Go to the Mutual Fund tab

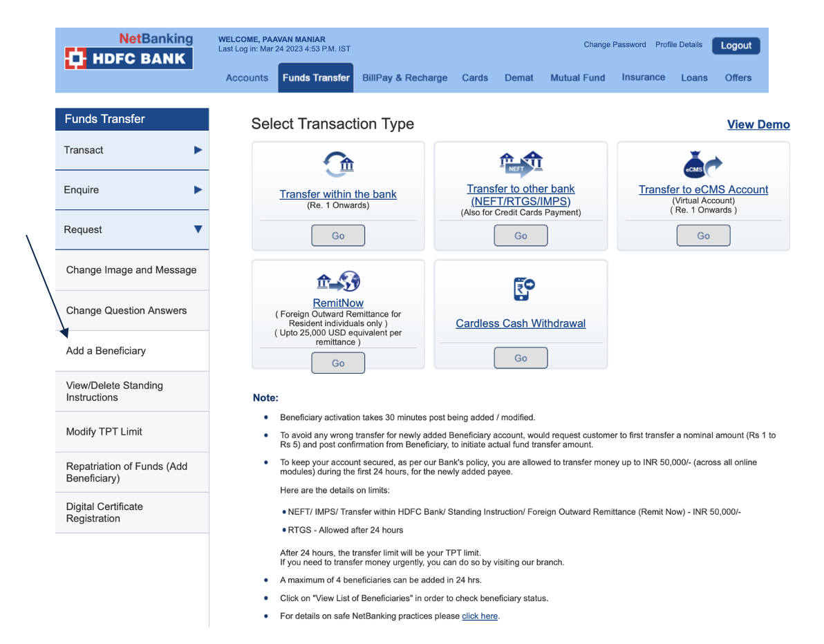[577, 78]
